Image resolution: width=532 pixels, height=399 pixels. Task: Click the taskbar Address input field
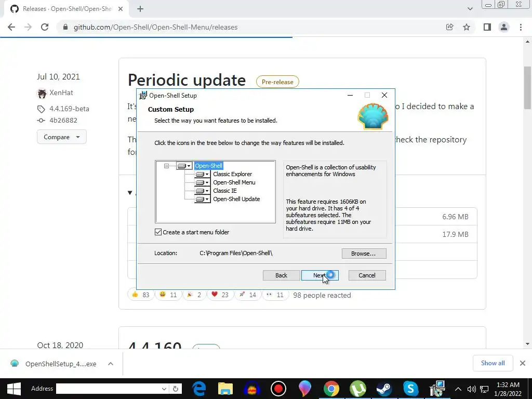(108, 389)
